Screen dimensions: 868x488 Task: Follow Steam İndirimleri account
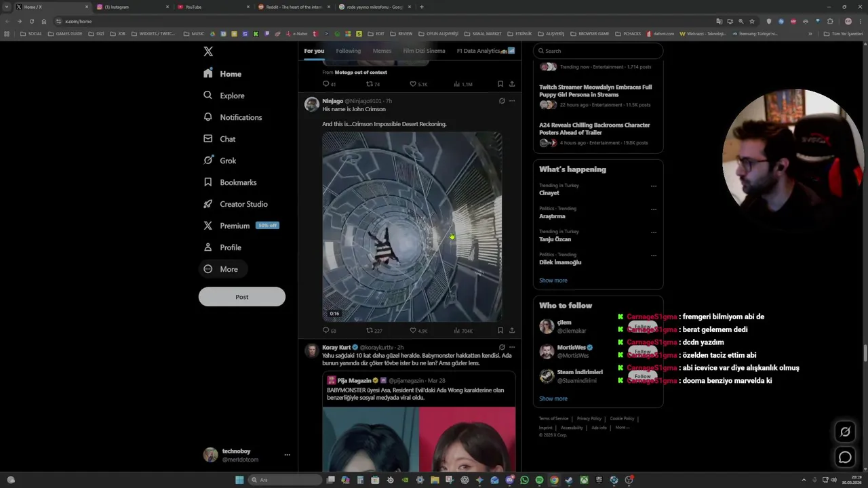point(643,375)
